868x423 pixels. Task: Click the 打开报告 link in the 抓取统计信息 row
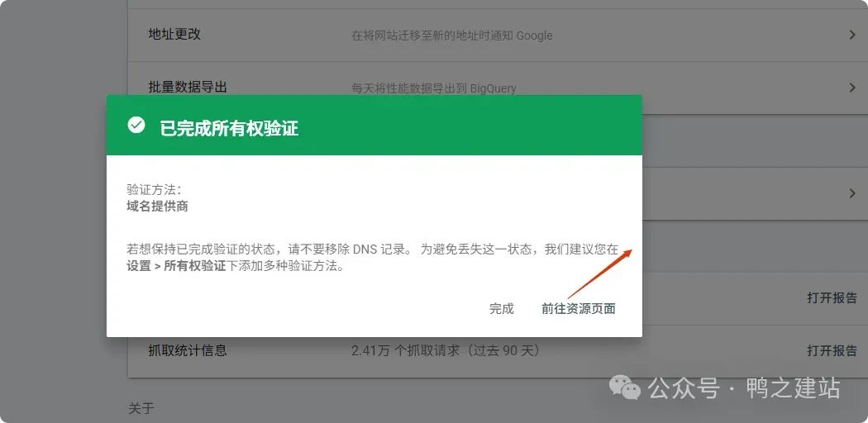pos(832,350)
